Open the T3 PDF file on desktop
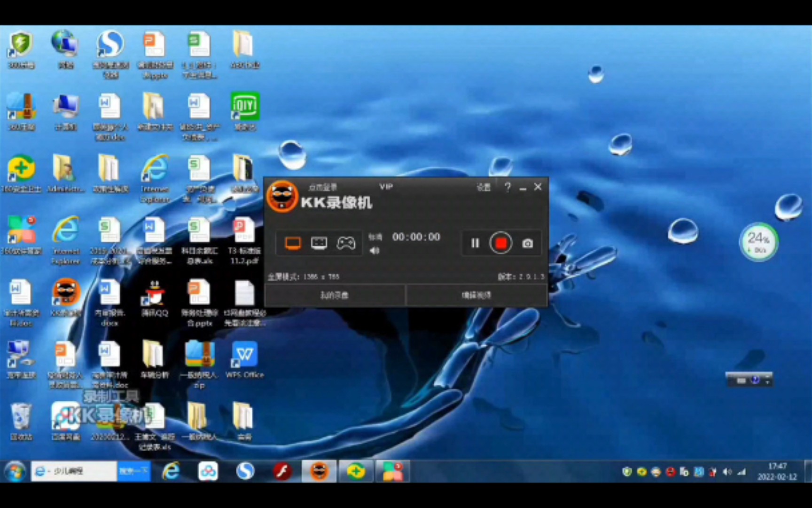Image resolution: width=812 pixels, height=508 pixels. [244, 240]
